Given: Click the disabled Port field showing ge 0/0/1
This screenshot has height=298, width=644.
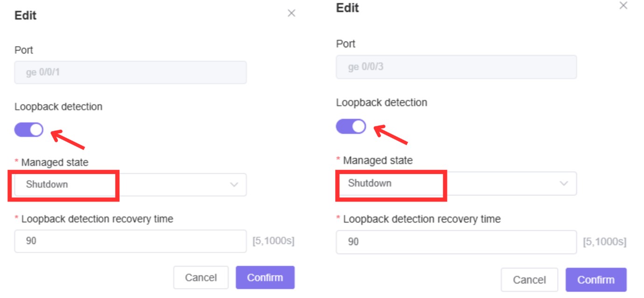Looking at the screenshot, I should (130, 73).
